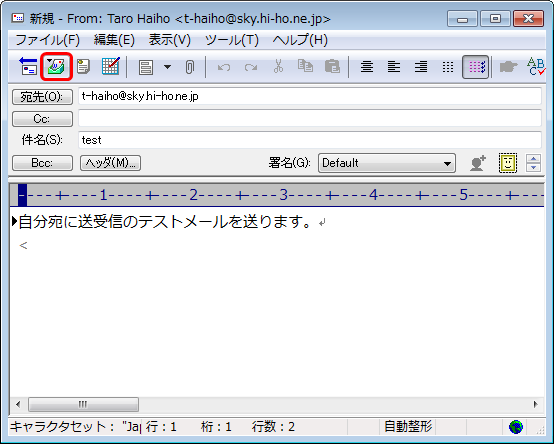The width and height of the screenshot is (554, 444).
Task: Toggle the highlighted auto-format toolbar button
Action: [x=476, y=66]
